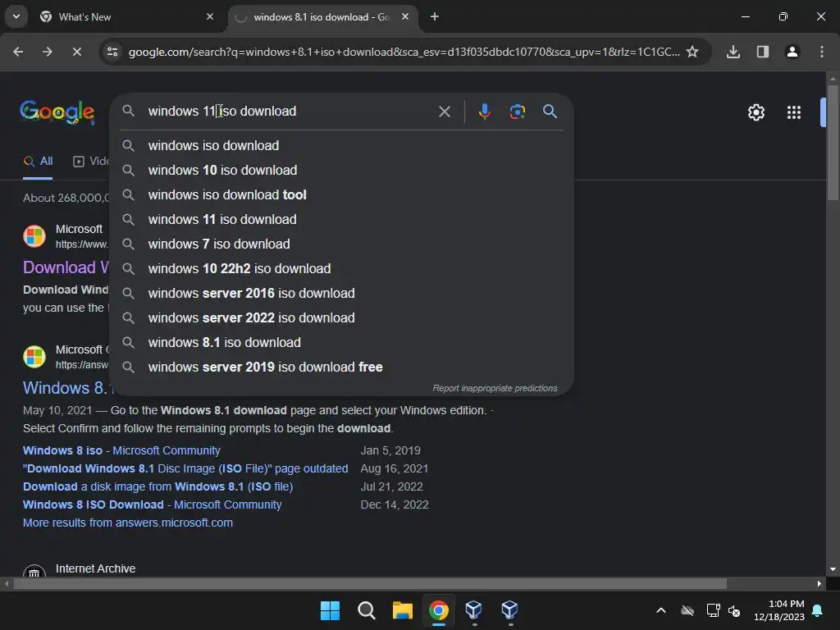Open first VirtualBox taskbar icon
The height and width of the screenshot is (630, 840).
[x=474, y=609]
